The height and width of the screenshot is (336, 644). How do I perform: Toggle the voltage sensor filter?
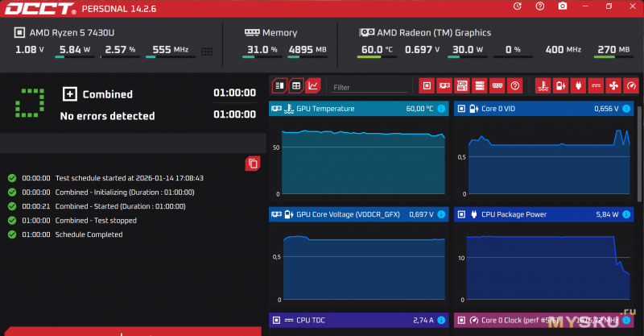[x=596, y=85]
